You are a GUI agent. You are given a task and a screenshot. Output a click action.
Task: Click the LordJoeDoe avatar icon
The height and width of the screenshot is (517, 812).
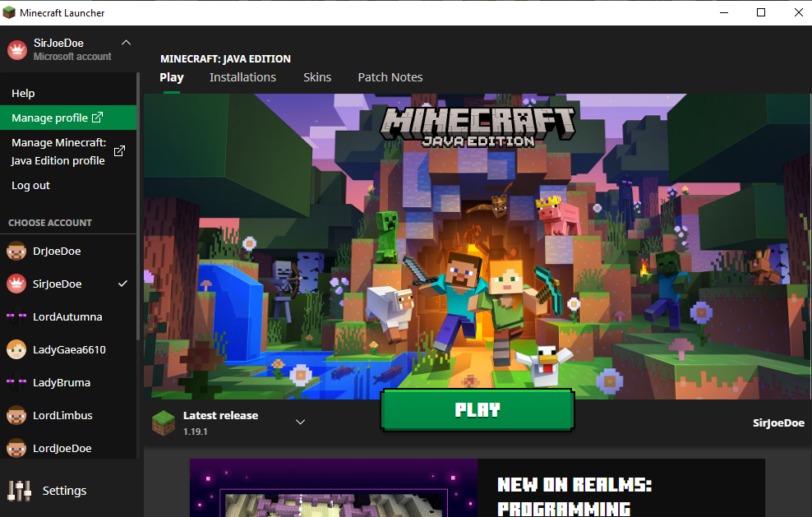pos(16,448)
